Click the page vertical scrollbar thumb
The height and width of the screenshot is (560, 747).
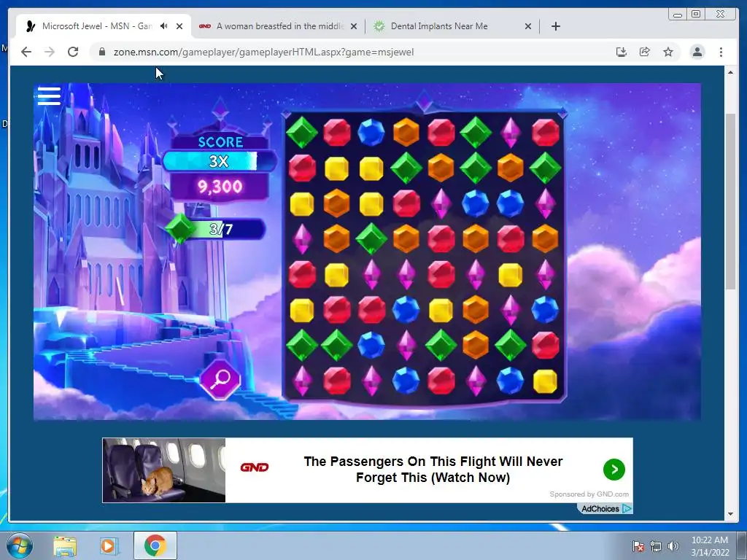tap(730, 201)
